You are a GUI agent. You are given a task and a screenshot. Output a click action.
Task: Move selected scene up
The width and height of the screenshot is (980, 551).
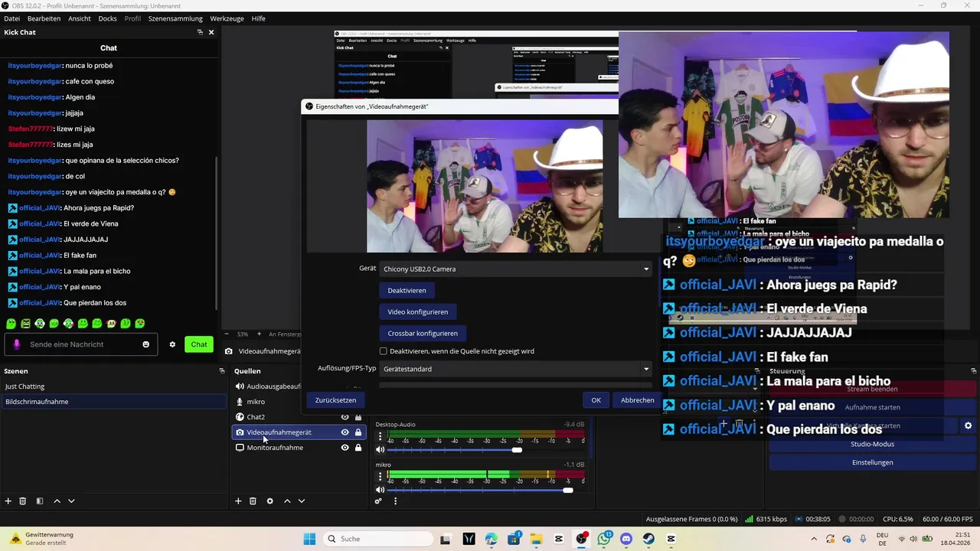[57, 501]
